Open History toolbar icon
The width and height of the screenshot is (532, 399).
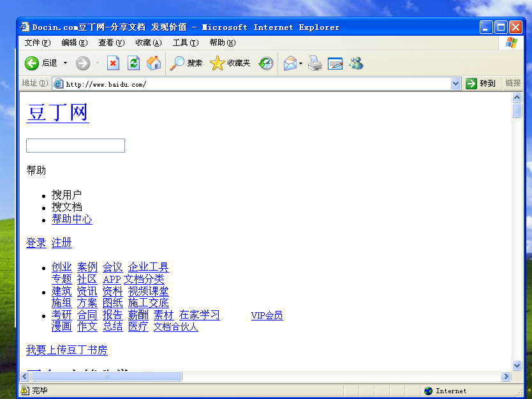(266, 63)
